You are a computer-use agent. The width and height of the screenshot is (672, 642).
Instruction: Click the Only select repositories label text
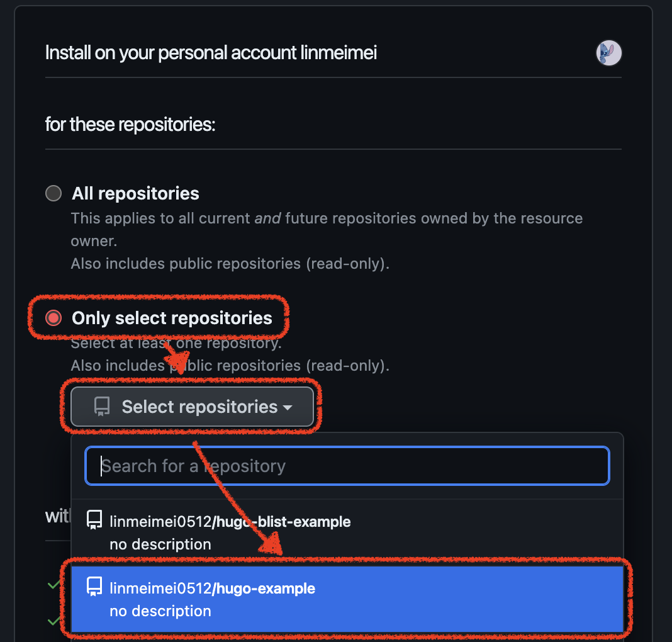coord(172,318)
